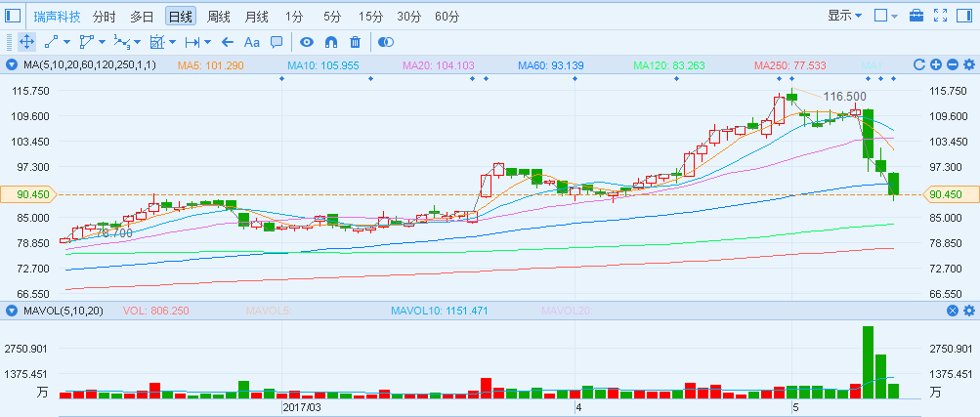Collapse the MA indicator panel arrow
The width and height of the screenshot is (980, 417).
pyautogui.click(x=12, y=64)
